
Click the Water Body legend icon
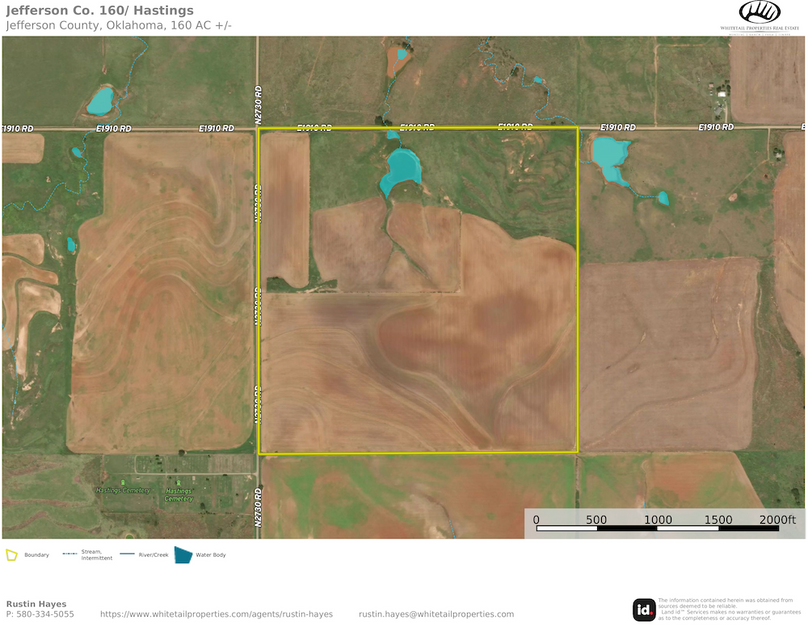pos(183,555)
